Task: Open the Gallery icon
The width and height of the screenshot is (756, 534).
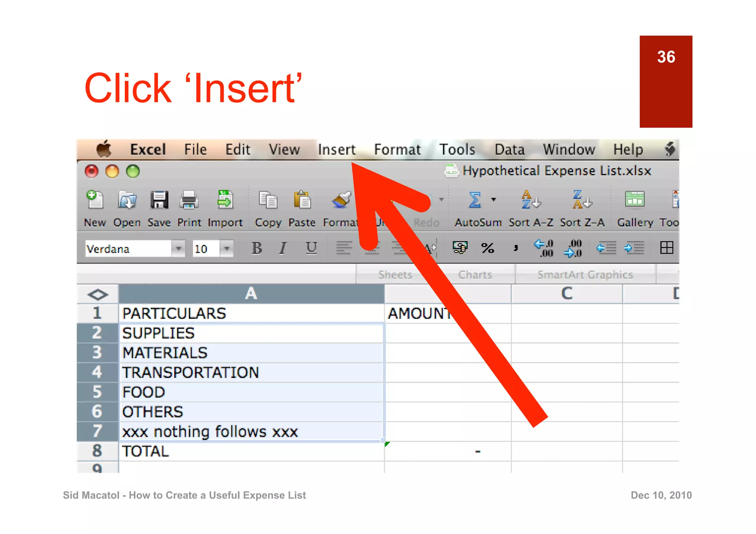Action: [x=635, y=200]
